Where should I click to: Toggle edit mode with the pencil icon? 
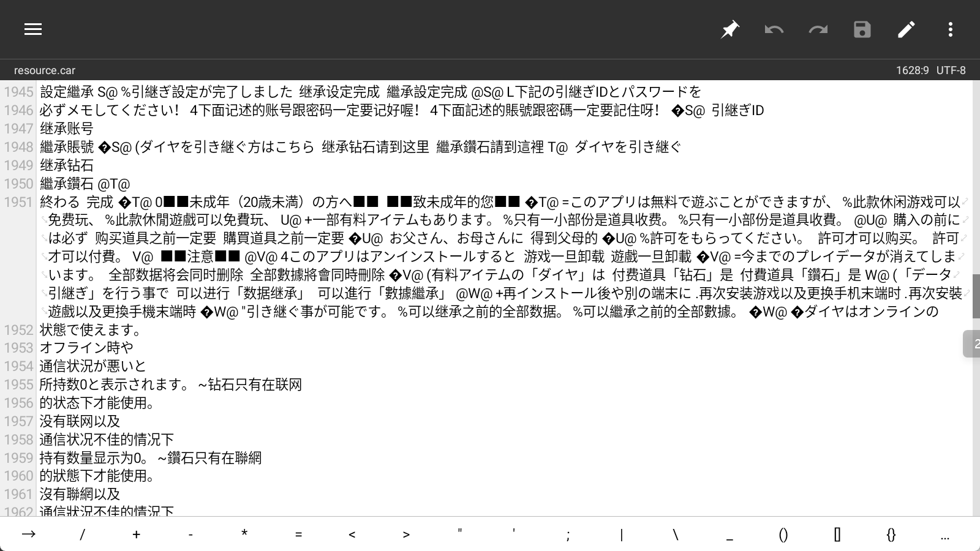tap(907, 29)
